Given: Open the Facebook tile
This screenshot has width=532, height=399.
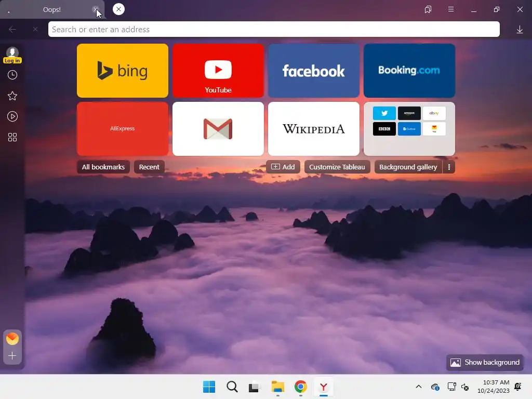Looking at the screenshot, I should [314, 71].
